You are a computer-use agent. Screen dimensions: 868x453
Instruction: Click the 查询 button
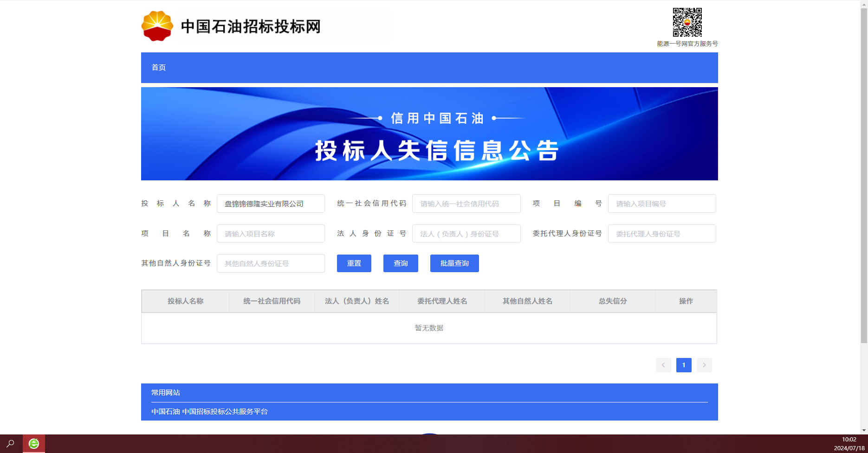point(401,263)
